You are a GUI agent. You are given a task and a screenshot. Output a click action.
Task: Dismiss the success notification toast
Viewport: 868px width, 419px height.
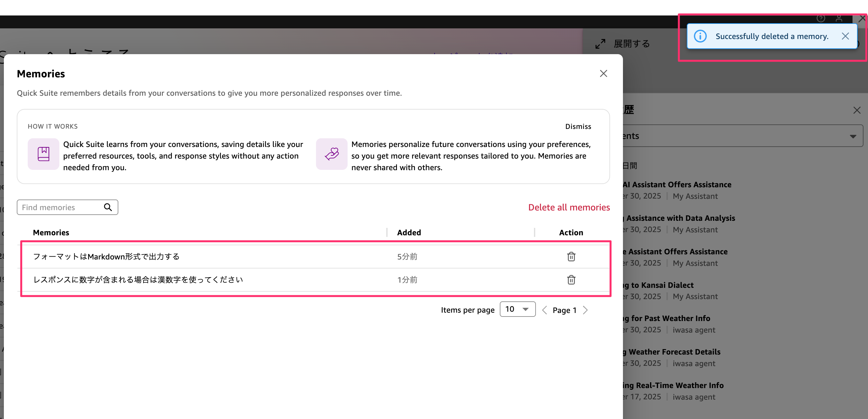click(x=845, y=36)
